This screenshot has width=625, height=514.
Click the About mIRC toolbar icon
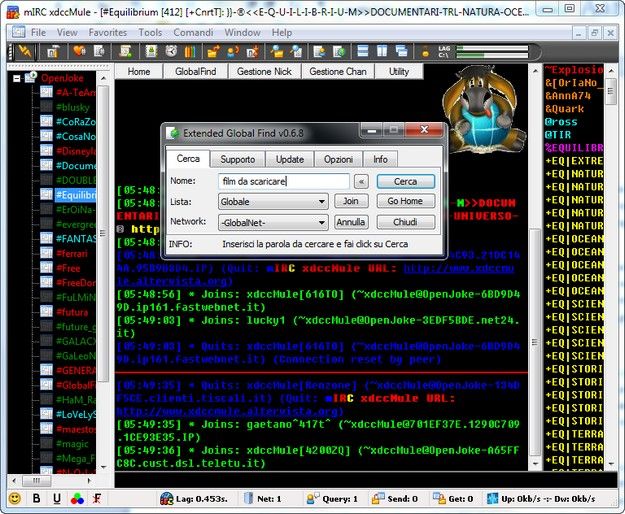click(x=425, y=51)
